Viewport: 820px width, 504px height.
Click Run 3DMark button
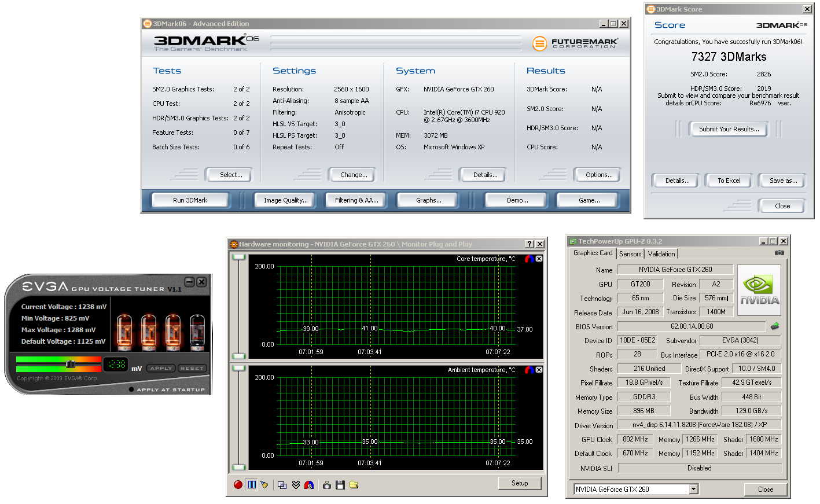190,200
